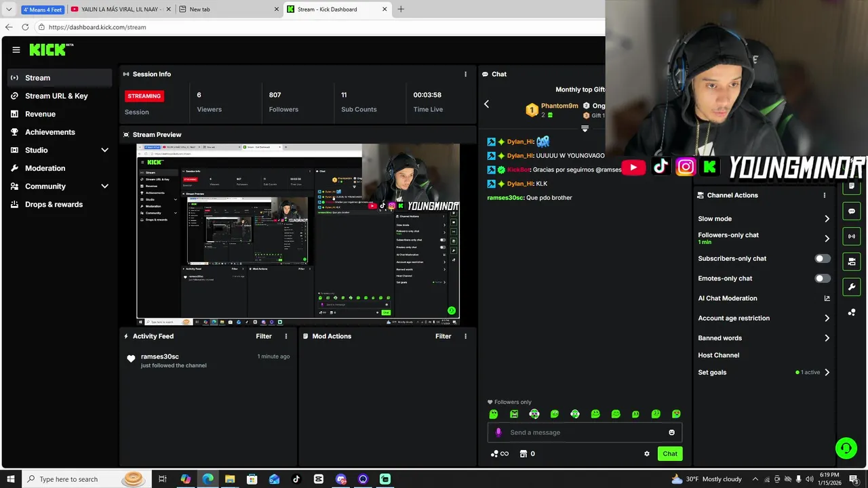
Task: Click the three-dots cluster icon in right sidebar
Action: click(852, 312)
